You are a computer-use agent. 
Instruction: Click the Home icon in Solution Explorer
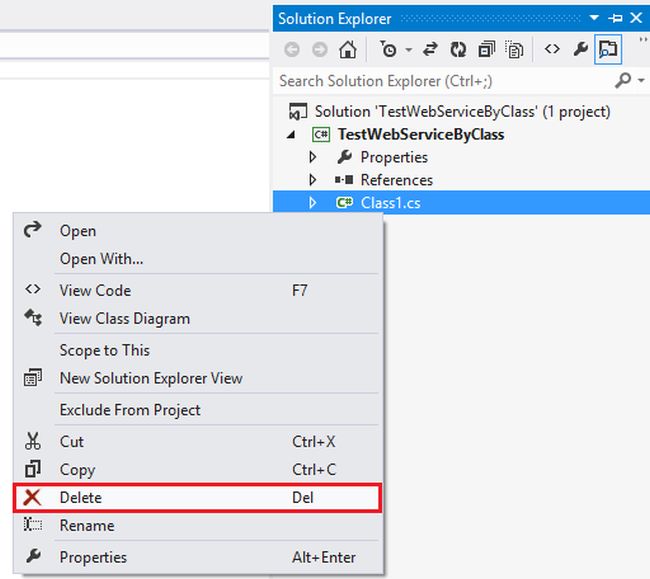click(347, 49)
